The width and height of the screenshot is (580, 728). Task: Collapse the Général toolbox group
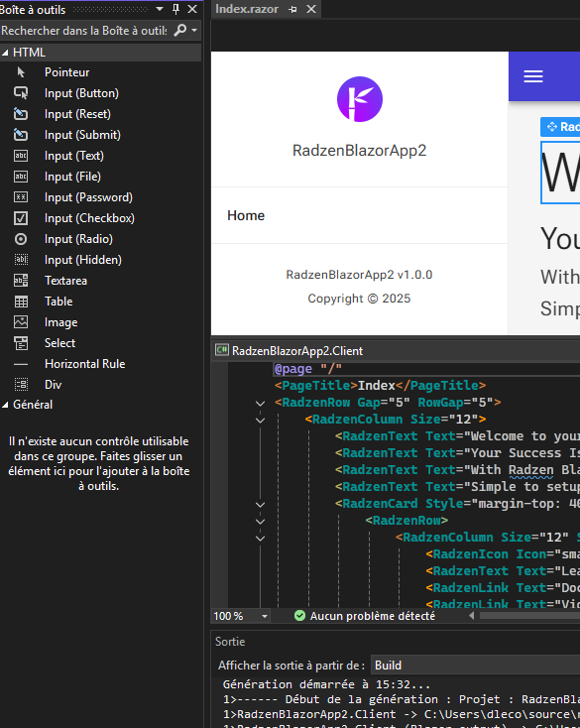(x=5, y=405)
